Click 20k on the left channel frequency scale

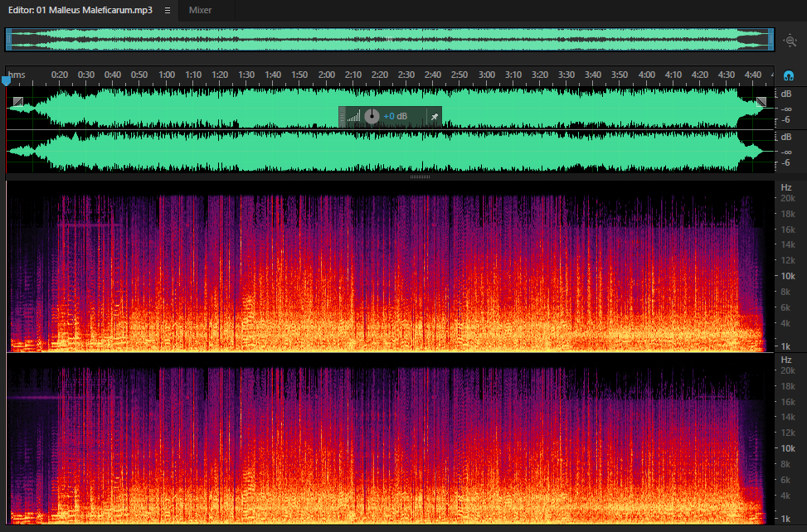[787, 198]
